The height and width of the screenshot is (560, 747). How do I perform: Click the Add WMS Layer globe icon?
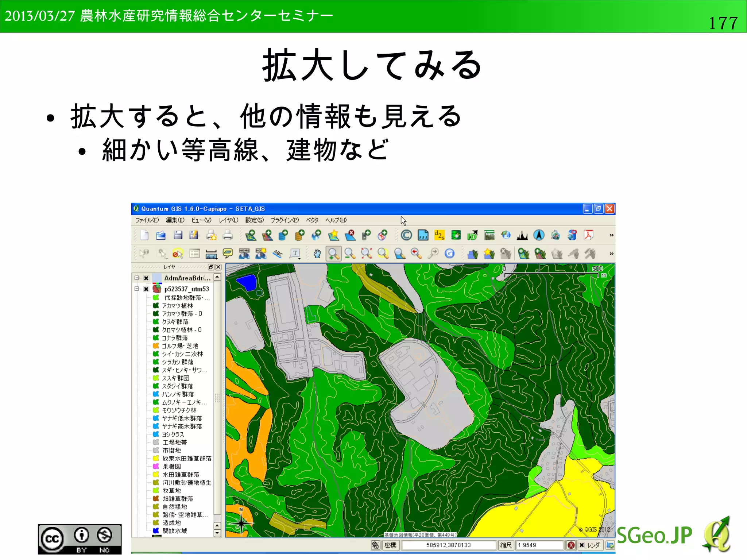[316, 235]
